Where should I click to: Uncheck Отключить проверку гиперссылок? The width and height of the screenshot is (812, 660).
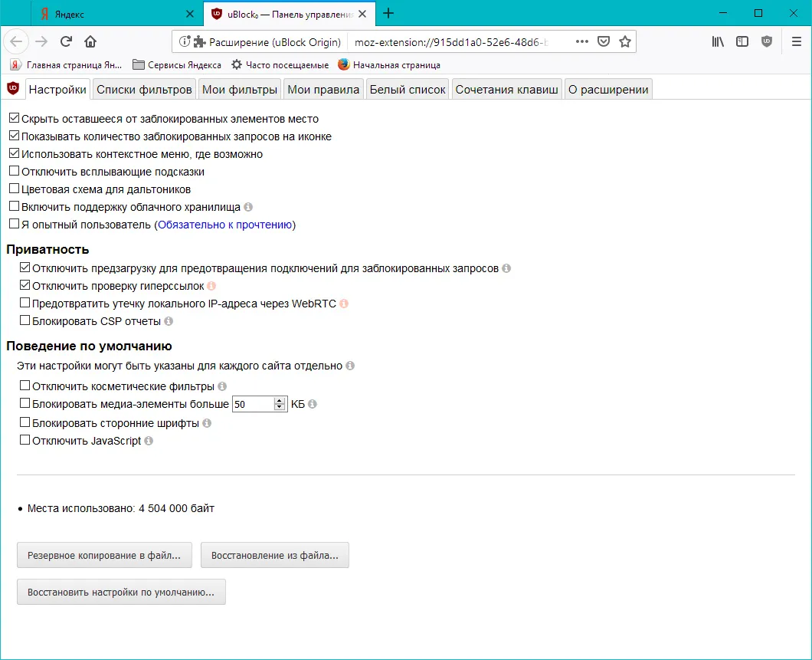(25, 285)
